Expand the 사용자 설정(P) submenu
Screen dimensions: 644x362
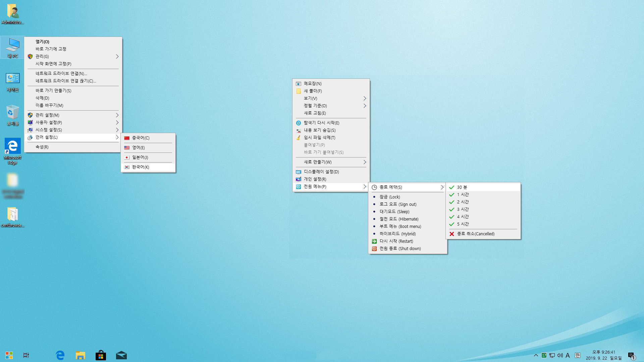(73, 122)
